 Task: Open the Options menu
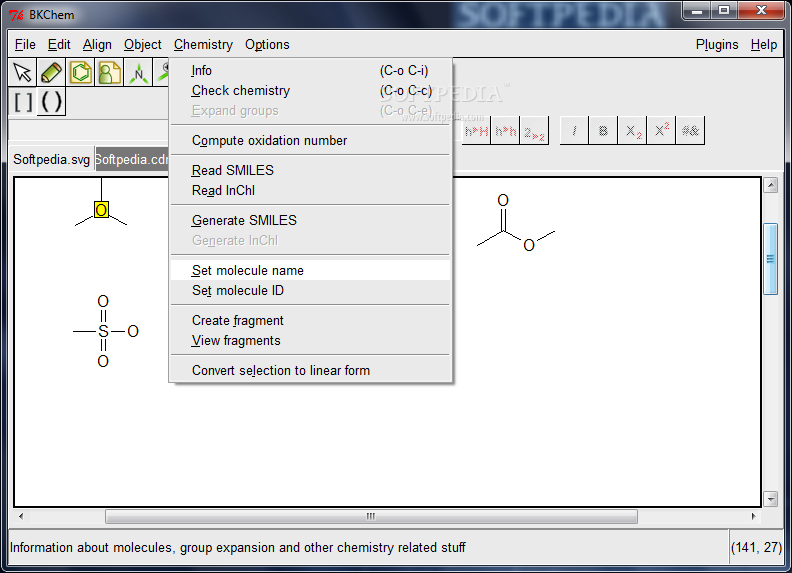tap(267, 44)
